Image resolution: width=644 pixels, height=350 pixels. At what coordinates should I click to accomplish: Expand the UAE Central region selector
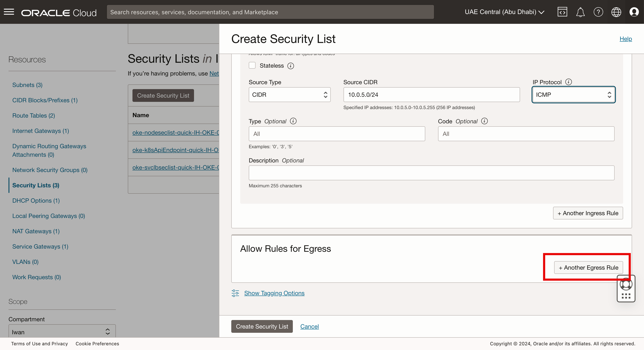click(x=505, y=12)
